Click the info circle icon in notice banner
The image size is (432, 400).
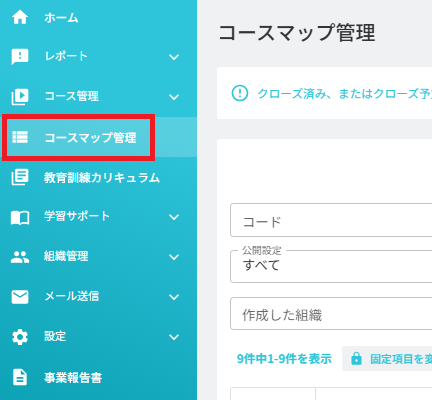(240, 93)
